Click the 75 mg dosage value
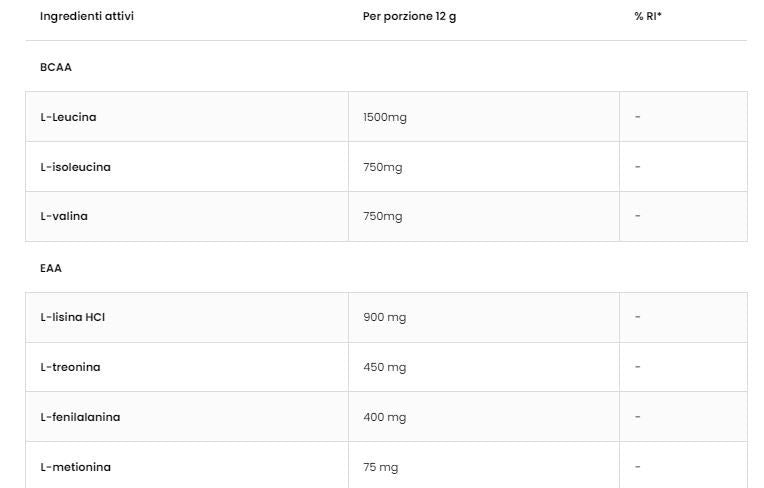Viewport: 764px width, 488px height. [380, 467]
